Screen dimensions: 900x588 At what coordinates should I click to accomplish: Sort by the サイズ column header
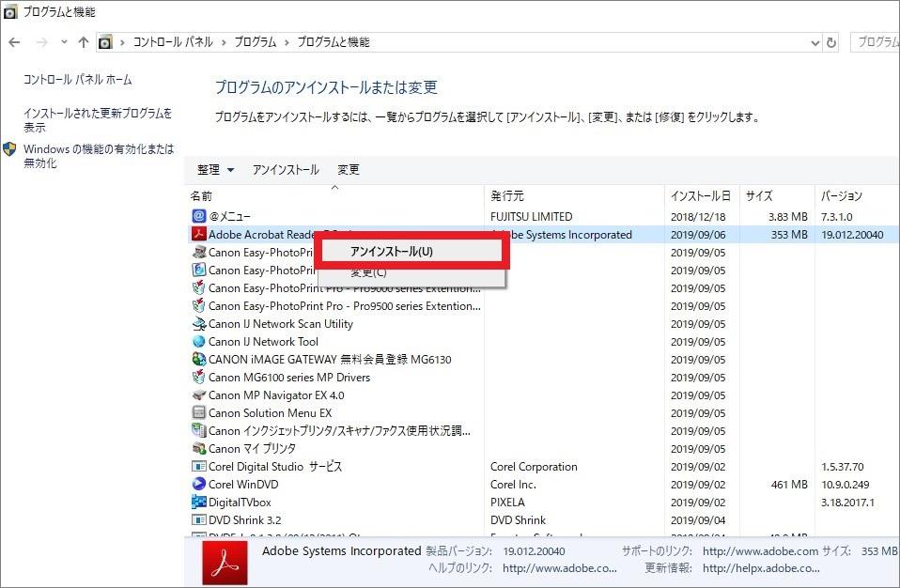tap(759, 196)
